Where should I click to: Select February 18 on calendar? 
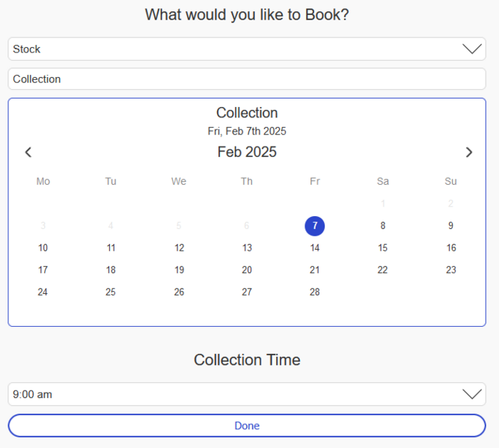[111, 270]
